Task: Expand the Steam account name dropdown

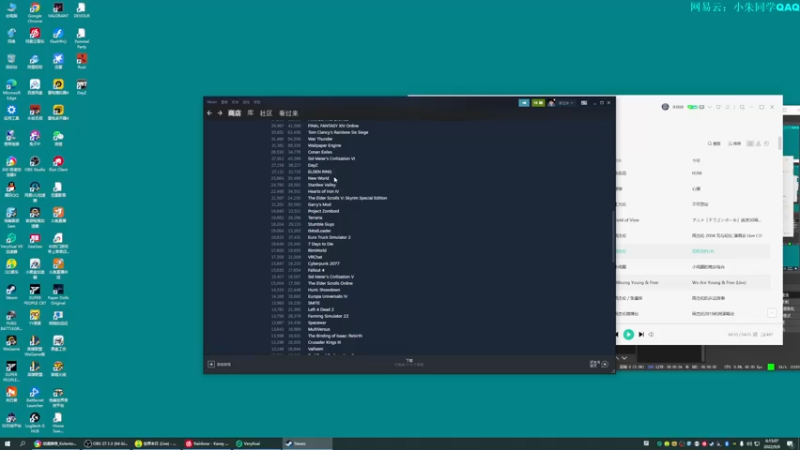Action: point(565,103)
